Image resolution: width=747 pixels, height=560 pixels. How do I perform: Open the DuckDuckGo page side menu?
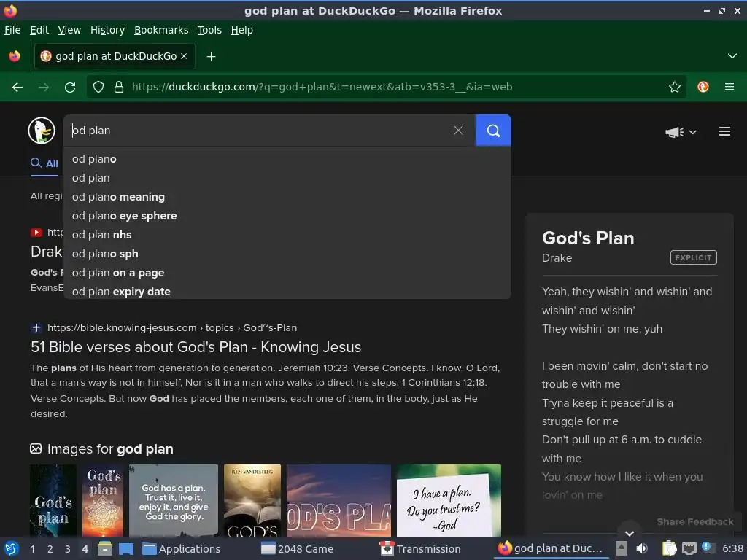pyautogui.click(x=724, y=131)
